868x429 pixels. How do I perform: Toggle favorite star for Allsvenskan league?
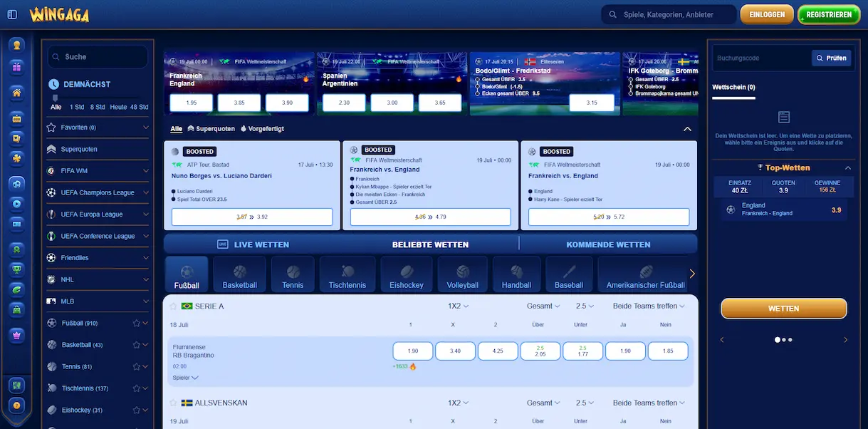click(173, 403)
